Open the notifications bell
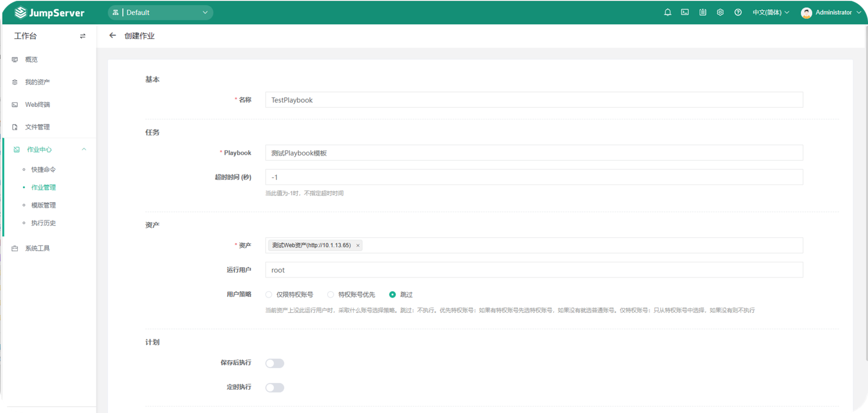This screenshot has width=868, height=413. click(668, 12)
